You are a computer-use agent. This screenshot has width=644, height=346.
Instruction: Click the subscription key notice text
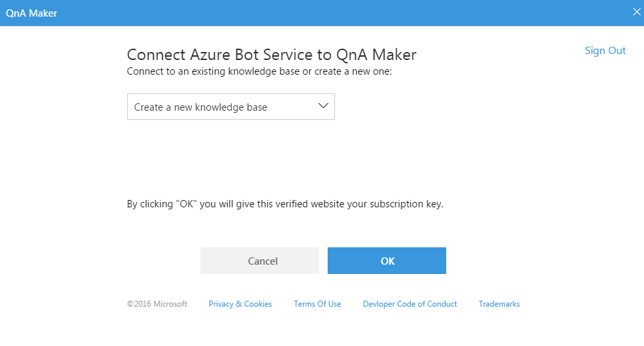pyautogui.click(x=285, y=204)
